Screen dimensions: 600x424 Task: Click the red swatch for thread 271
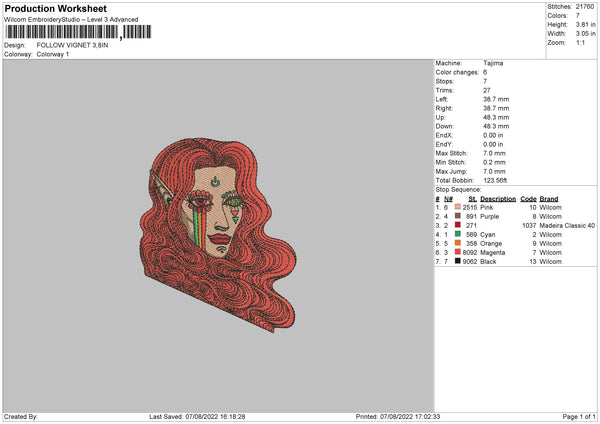point(458,225)
